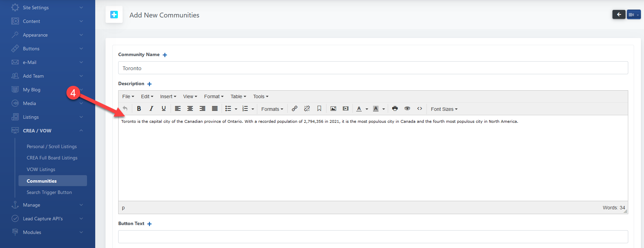
Task: Insert media using the video icon
Action: pyautogui.click(x=345, y=109)
